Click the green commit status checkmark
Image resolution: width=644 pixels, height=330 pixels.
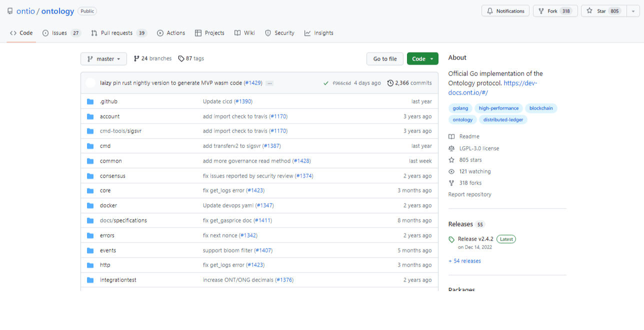point(326,83)
